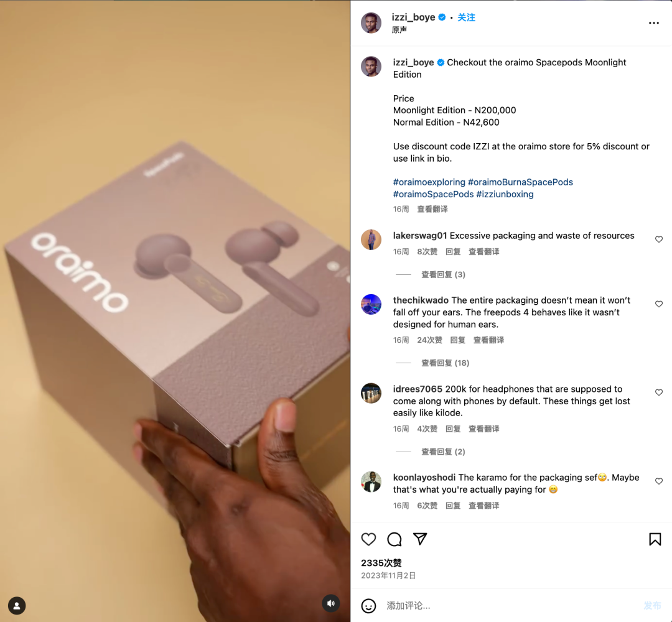Screen dimensions: 672x622
Task: View the list of 2335 likes
Action: [x=381, y=563]
